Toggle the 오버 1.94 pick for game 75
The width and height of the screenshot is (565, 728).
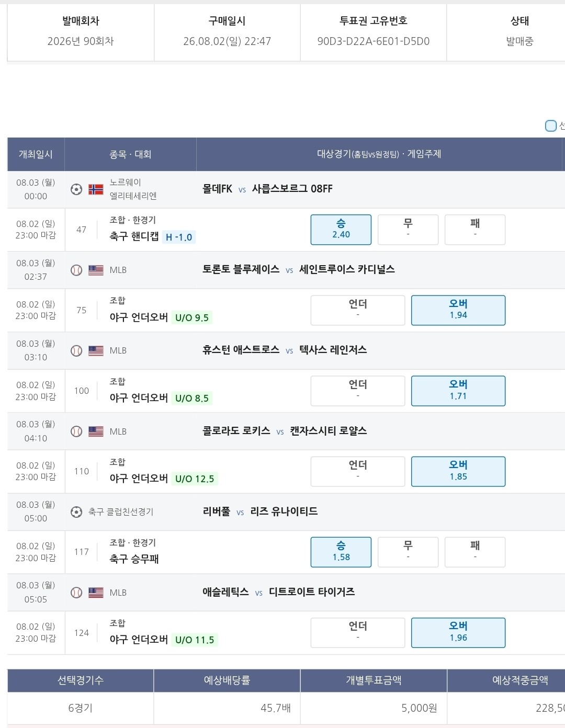458,310
